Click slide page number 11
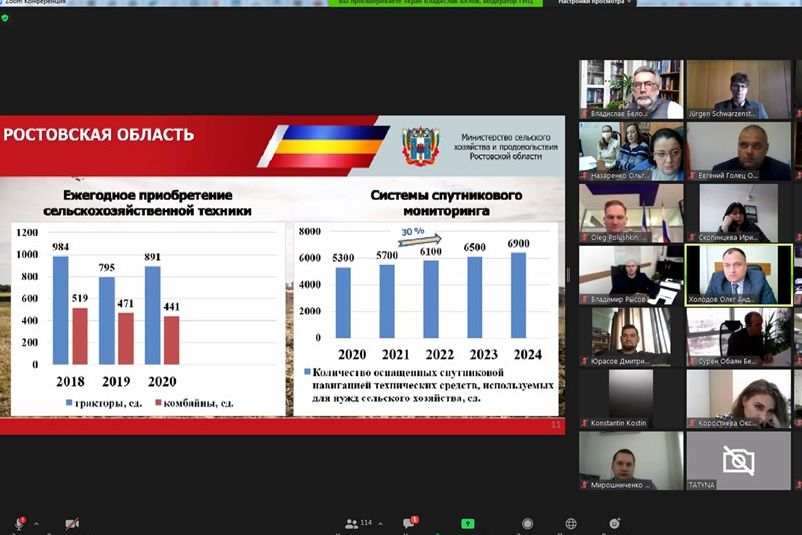This screenshot has height=535, width=802. [x=556, y=425]
